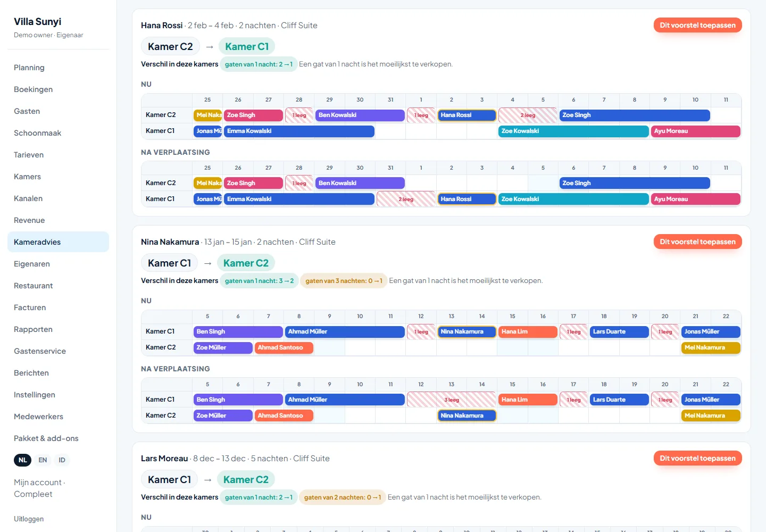Click the '3 leeg' gap in Nina Nakamura's timeline
This screenshot has width=766, height=532.
(451, 400)
